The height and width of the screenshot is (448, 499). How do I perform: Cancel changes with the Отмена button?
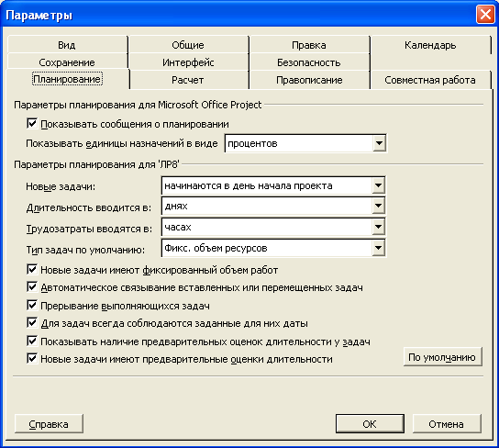click(447, 424)
